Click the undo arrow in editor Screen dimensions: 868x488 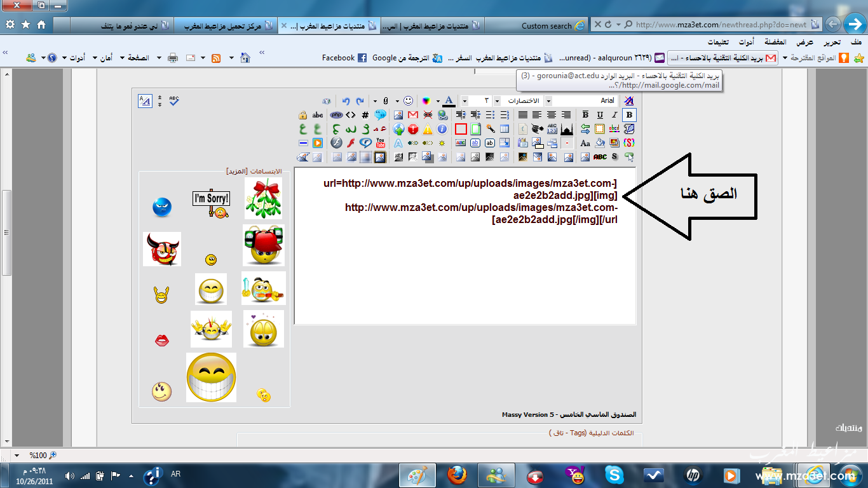(346, 101)
